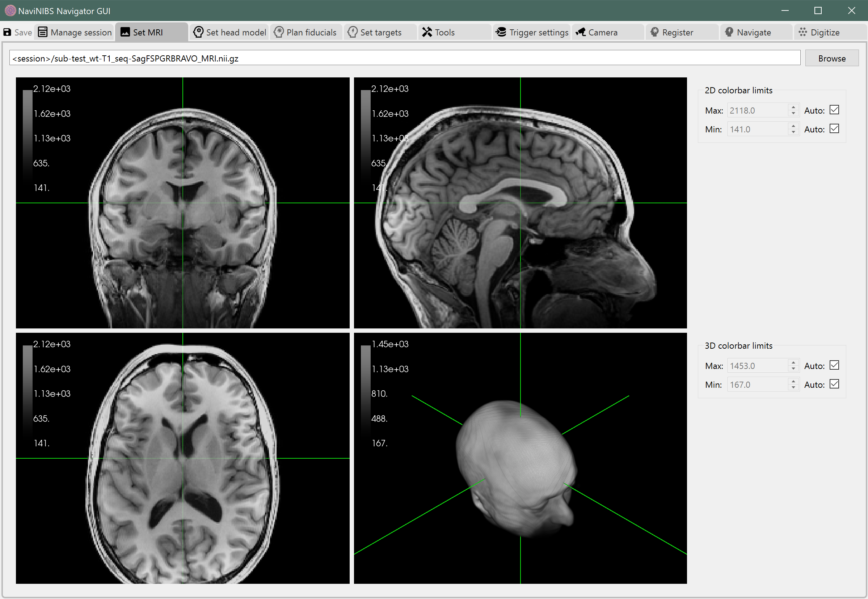
Task: Open the Register tab
Action: tap(682, 32)
